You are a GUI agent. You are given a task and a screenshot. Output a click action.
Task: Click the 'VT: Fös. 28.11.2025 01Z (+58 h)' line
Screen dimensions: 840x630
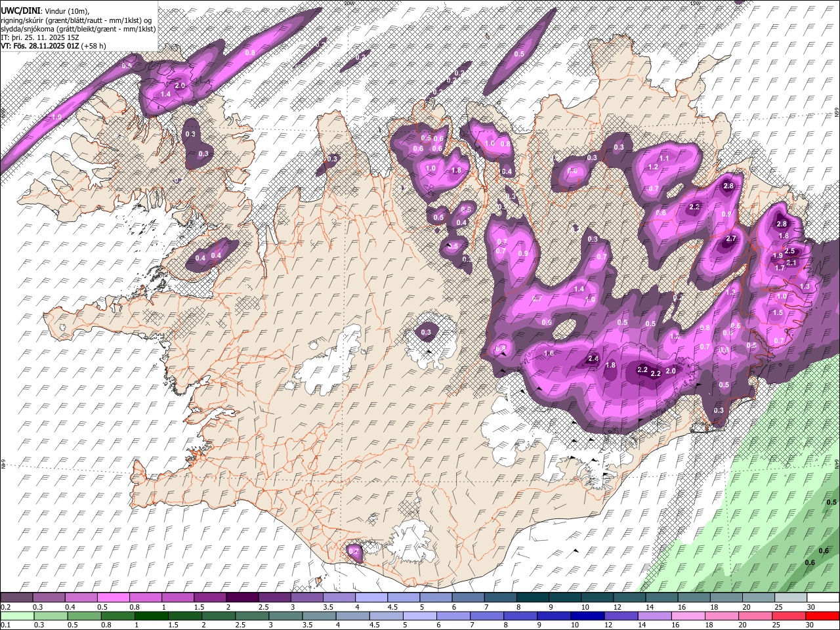pyautogui.click(x=53, y=46)
